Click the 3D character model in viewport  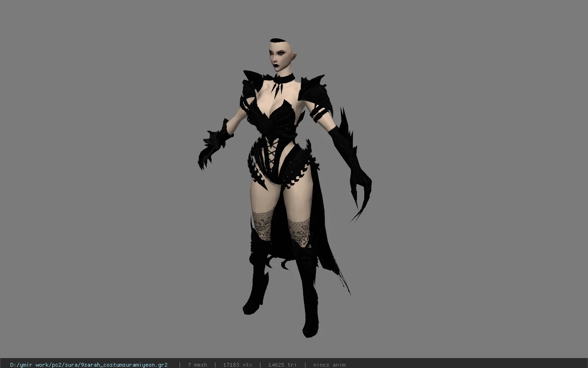point(285,188)
